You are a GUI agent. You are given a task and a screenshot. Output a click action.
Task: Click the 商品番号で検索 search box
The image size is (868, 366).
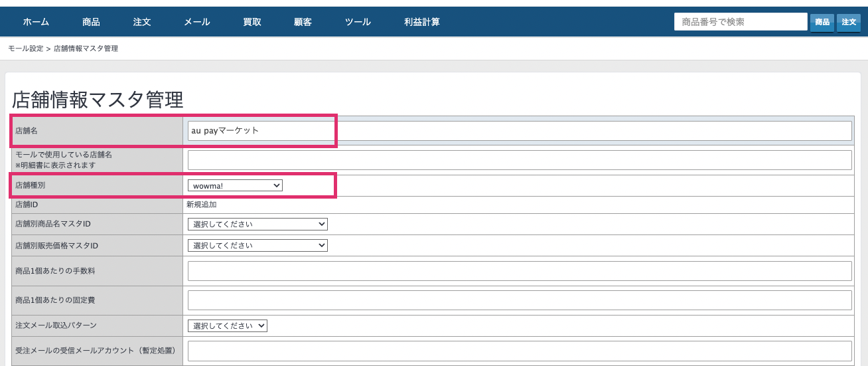[x=741, y=22]
